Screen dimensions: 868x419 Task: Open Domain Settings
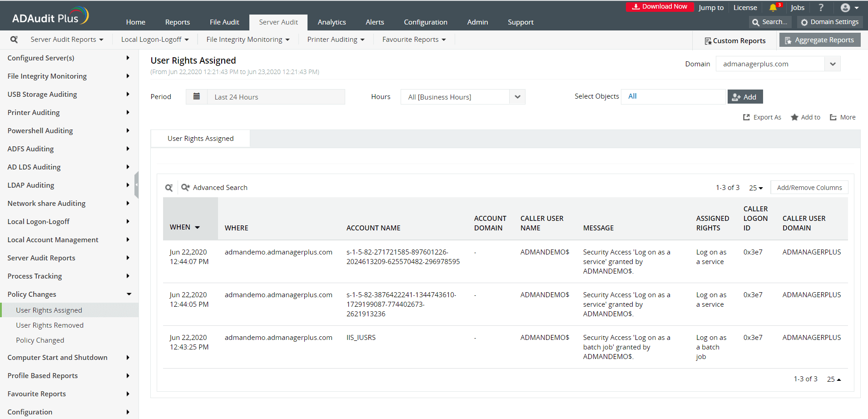[829, 22]
